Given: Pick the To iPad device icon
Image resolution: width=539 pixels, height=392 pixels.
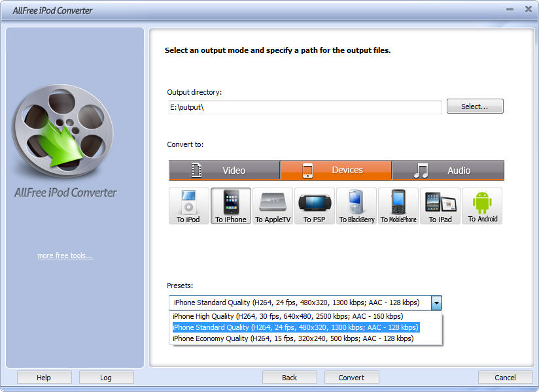Looking at the screenshot, I should [440, 206].
